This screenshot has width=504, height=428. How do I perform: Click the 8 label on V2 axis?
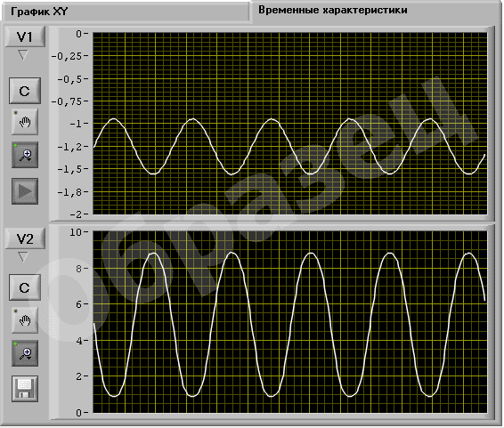79,269
